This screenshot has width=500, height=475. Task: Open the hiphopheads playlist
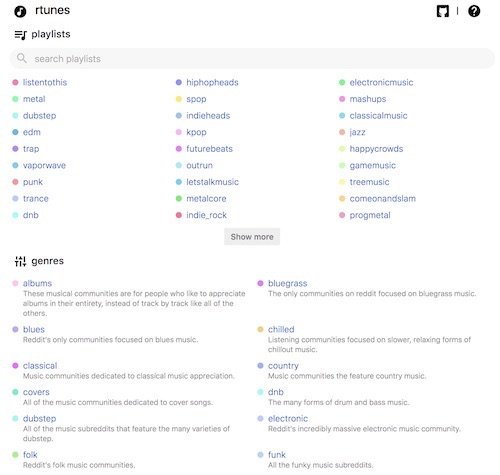click(x=212, y=82)
